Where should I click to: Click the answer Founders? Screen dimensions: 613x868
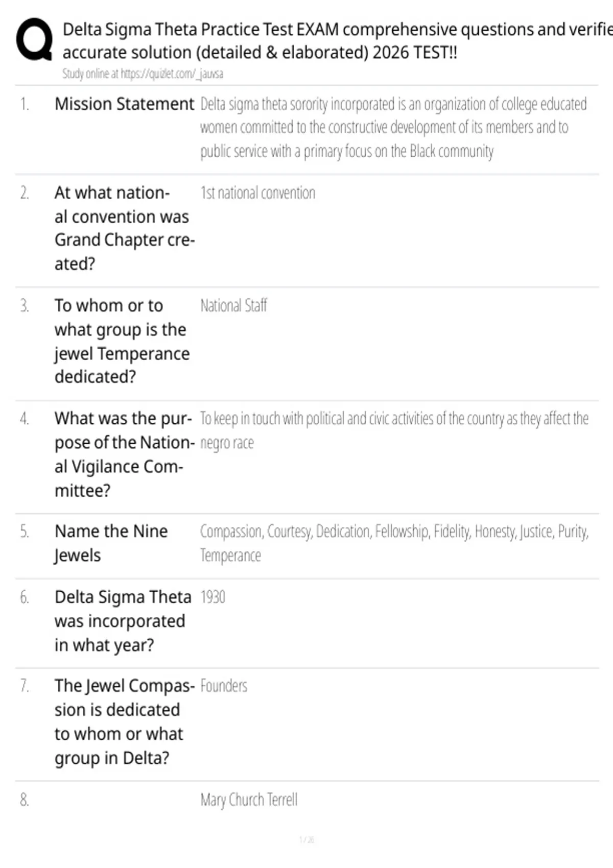point(224,686)
